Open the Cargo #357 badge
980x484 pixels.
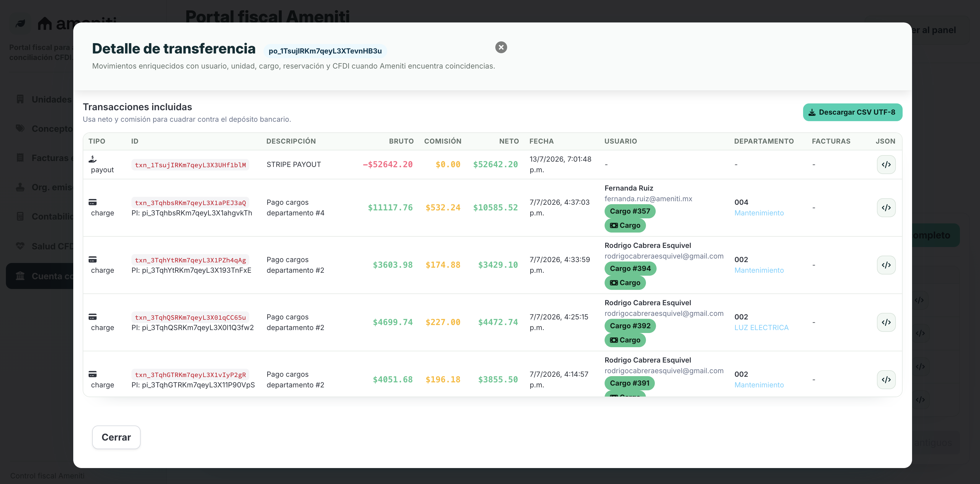(630, 211)
